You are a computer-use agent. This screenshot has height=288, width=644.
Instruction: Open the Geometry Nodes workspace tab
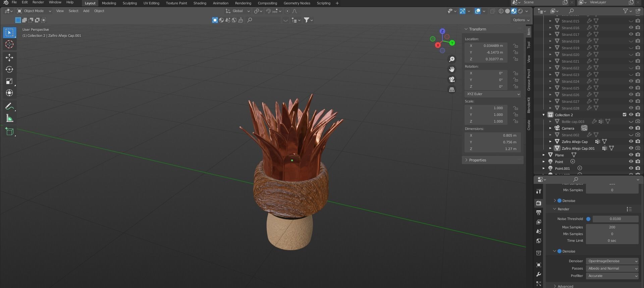click(x=297, y=3)
